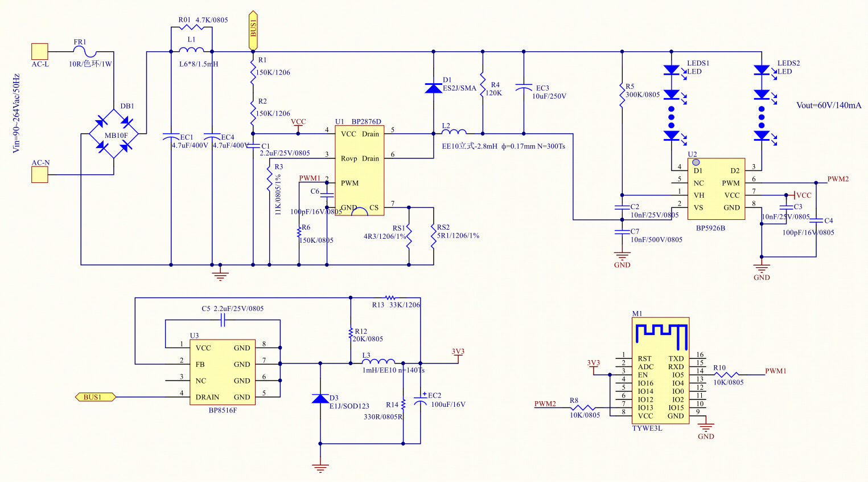
Task: Click the PWM1 net label near U1
Action: (x=310, y=178)
